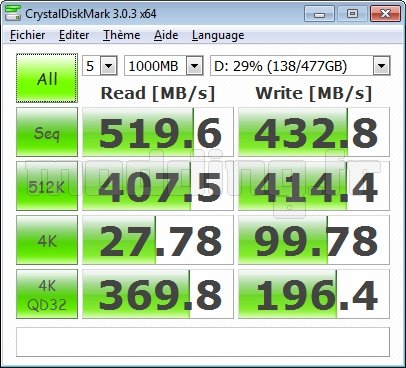This screenshot has height=368, width=406.
Task: Open the Fichier menu
Action: click(28, 35)
